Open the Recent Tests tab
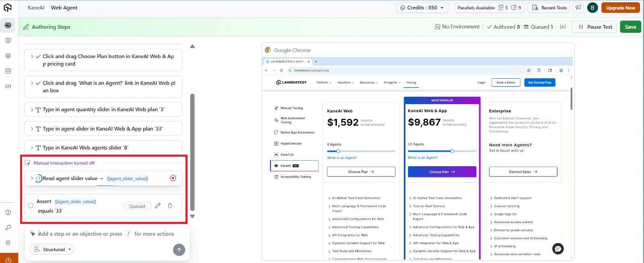This screenshot has width=644, height=263. pyautogui.click(x=549, y=8)
